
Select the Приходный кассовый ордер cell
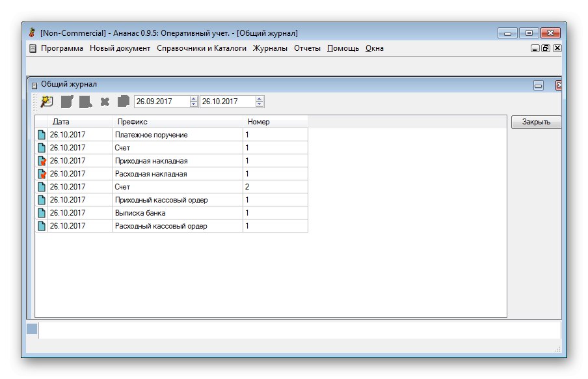178,200
